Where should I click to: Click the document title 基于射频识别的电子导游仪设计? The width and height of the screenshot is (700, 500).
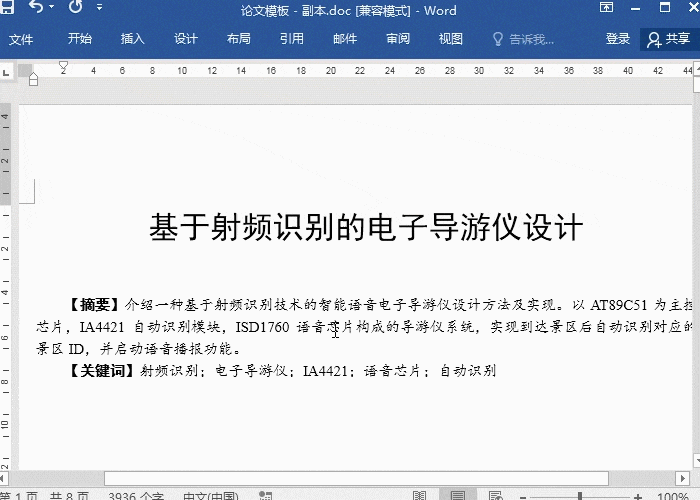366,227
